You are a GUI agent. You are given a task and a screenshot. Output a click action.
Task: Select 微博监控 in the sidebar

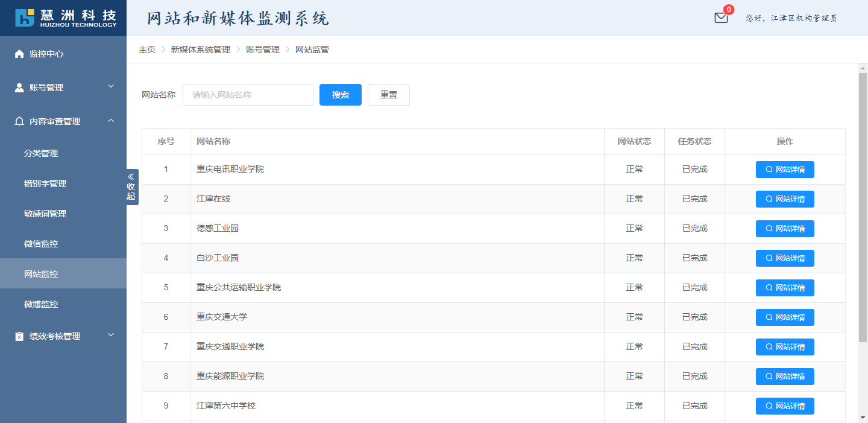tap(41, 304)
